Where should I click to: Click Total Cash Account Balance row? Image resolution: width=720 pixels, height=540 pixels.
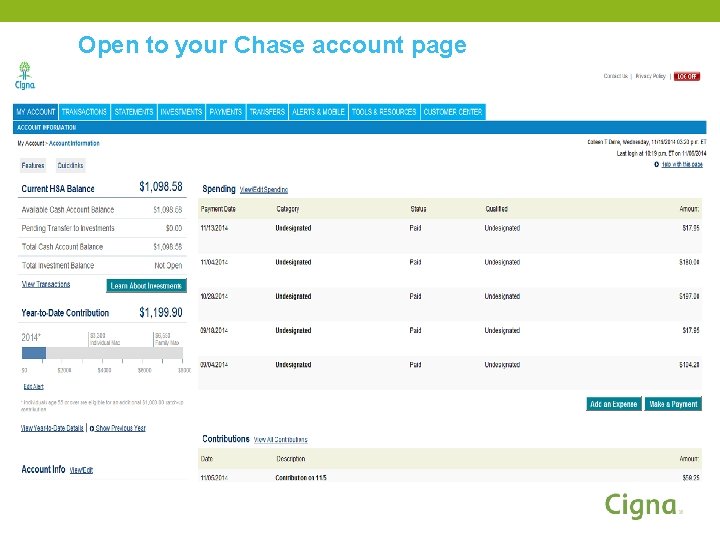point(102,247)
